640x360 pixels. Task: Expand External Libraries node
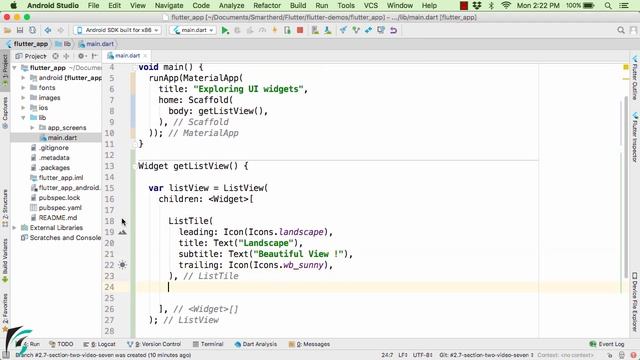(x=15, y=228)
